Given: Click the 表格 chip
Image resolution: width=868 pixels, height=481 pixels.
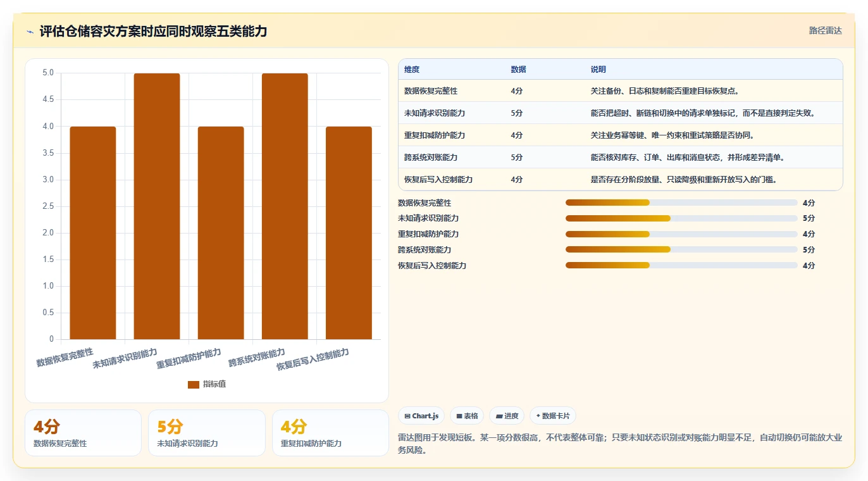Looking at the screenshot, I should click(467, 416).
